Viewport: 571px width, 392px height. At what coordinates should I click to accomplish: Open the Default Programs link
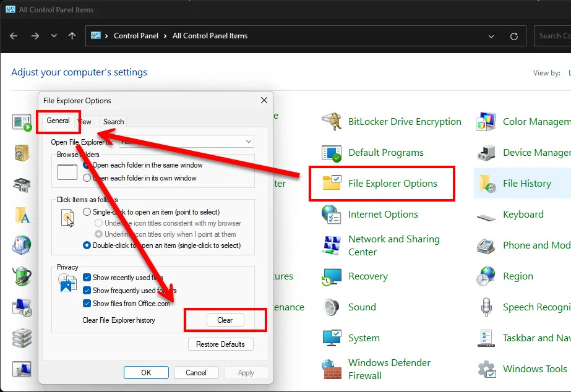click(385, 153)
